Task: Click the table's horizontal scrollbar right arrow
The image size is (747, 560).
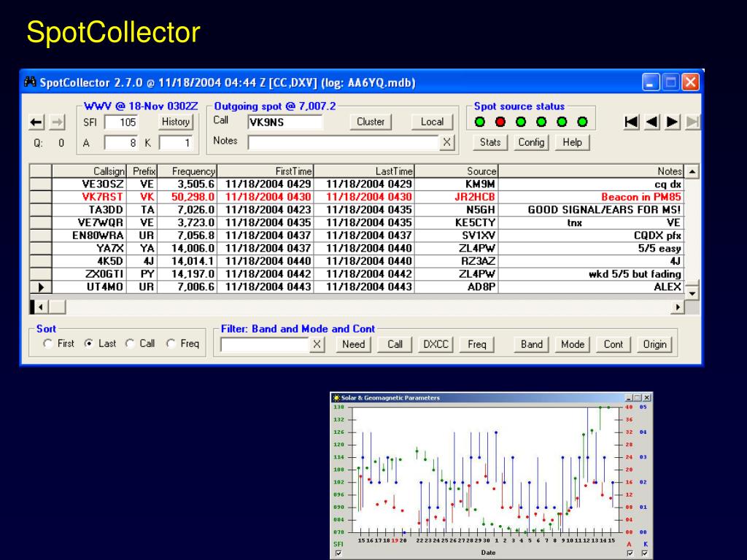Action: [x=677, y=307]
